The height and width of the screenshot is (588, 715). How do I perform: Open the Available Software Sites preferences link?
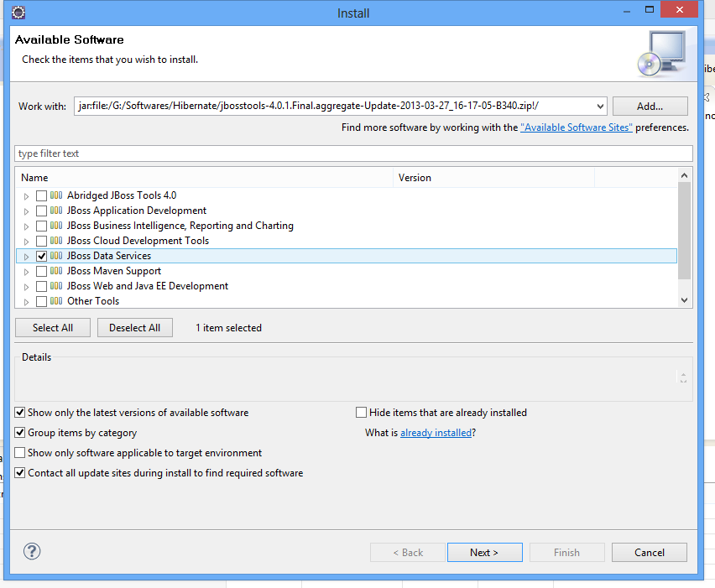pyautogui.click(x=577, y=127)
